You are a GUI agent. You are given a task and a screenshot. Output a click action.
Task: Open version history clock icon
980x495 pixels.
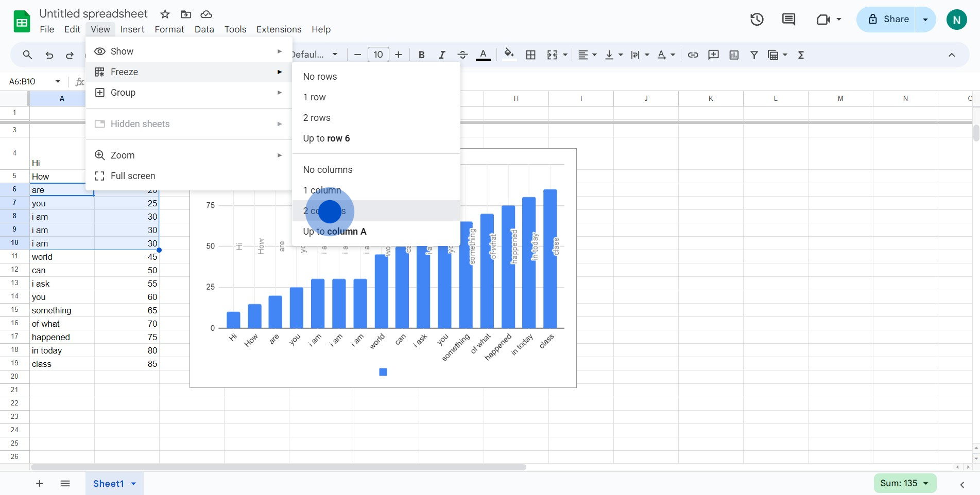tap(757, 20)
